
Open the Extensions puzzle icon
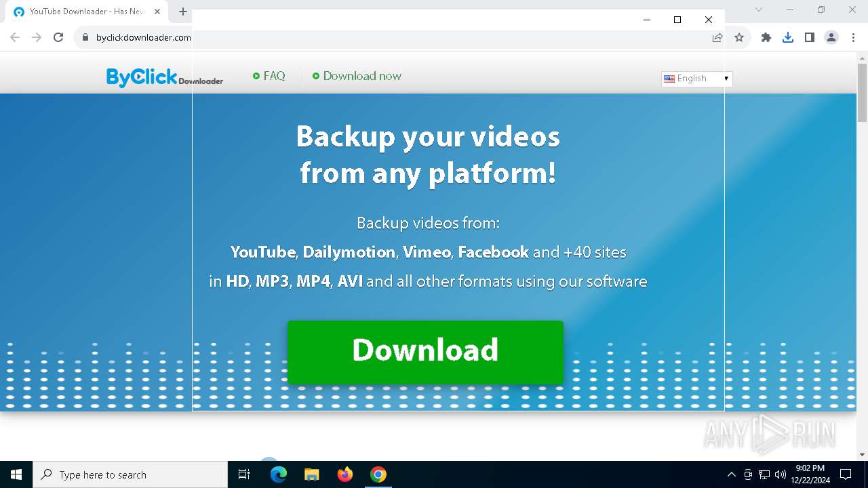point(766,37)
